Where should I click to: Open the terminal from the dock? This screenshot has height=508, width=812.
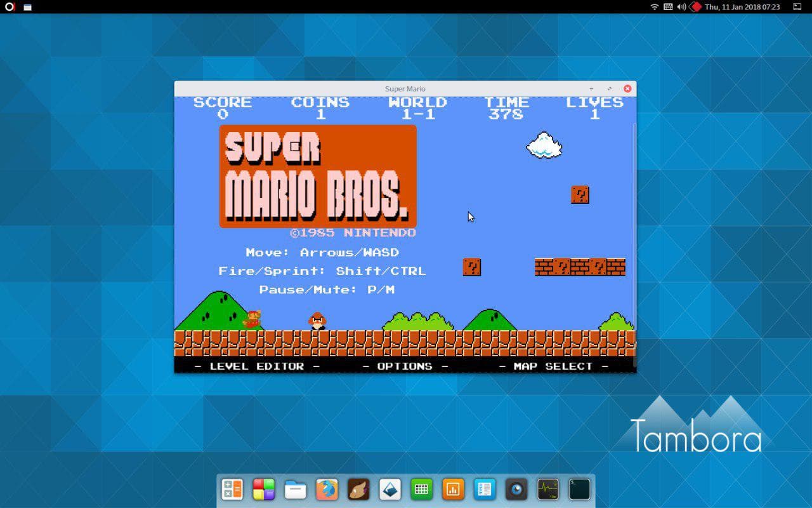coord(580,490)
